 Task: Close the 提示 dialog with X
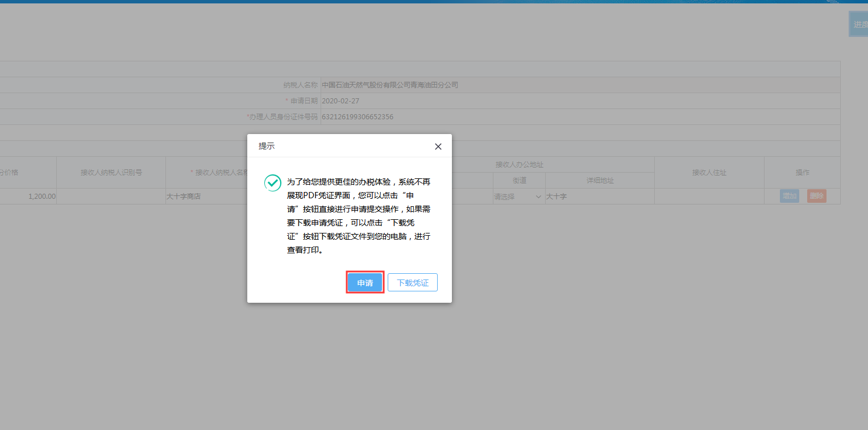(438, 147)
